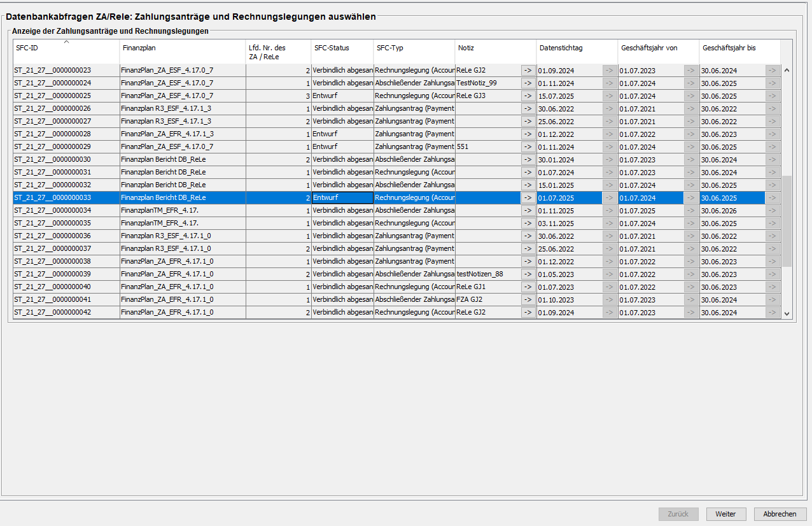812x526 pixels.
Task: Click Notiz arrow for row ST_21_27__0000000035
Action: click(x=528, y=223)
